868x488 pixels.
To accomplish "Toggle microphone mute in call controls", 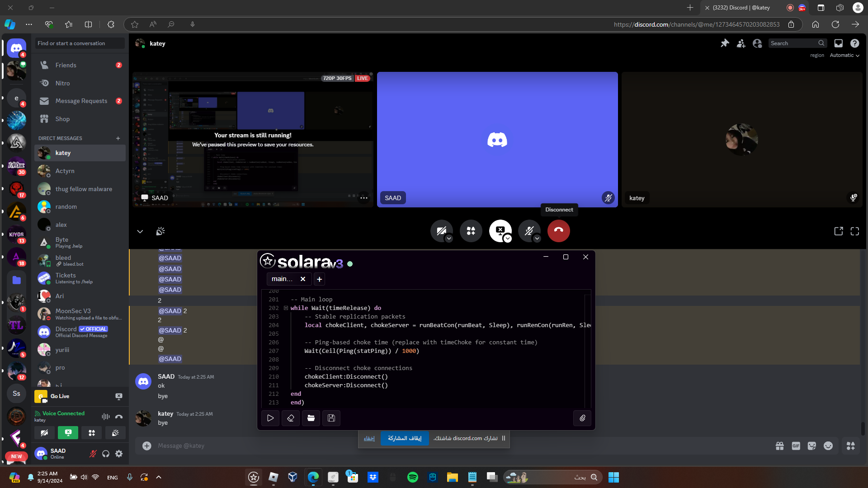I will tap(529, 231).
